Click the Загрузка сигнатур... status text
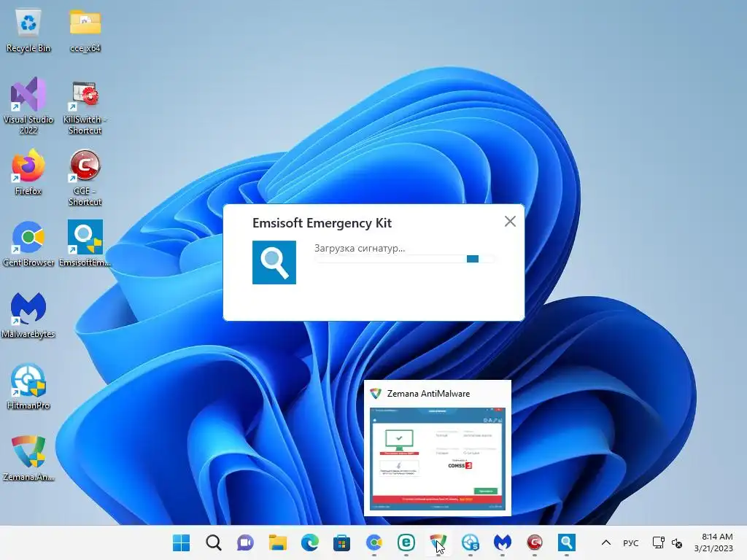Image resolution: width=747 pixels, height=560 pixels. [360, 248]
